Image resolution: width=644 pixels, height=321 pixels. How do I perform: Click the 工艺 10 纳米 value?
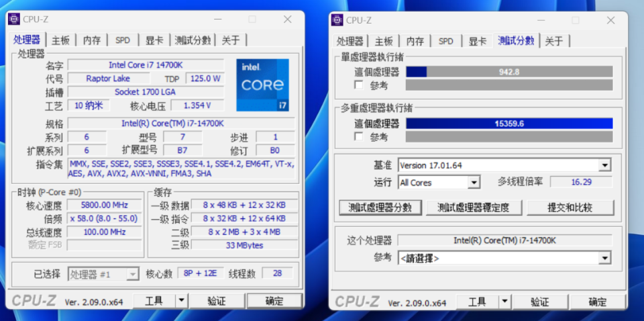tap(89, 105)
